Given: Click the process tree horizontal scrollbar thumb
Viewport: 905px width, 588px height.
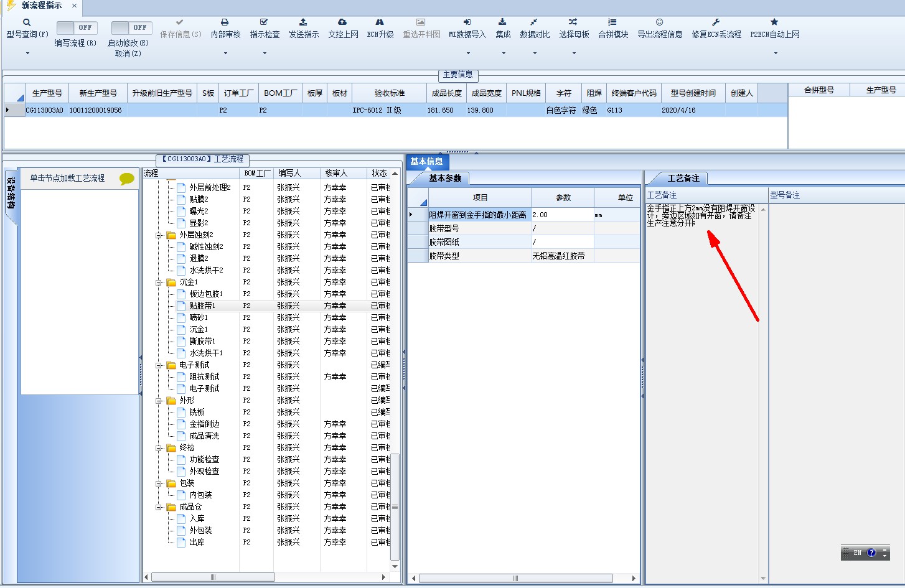Looking at the screenshot, I should click(x=213, y=577).
